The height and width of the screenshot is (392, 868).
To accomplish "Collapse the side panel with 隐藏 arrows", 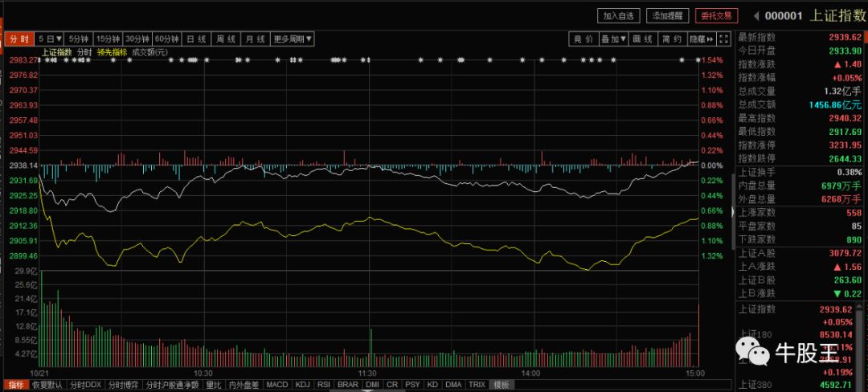I will (x=701, y=39).
